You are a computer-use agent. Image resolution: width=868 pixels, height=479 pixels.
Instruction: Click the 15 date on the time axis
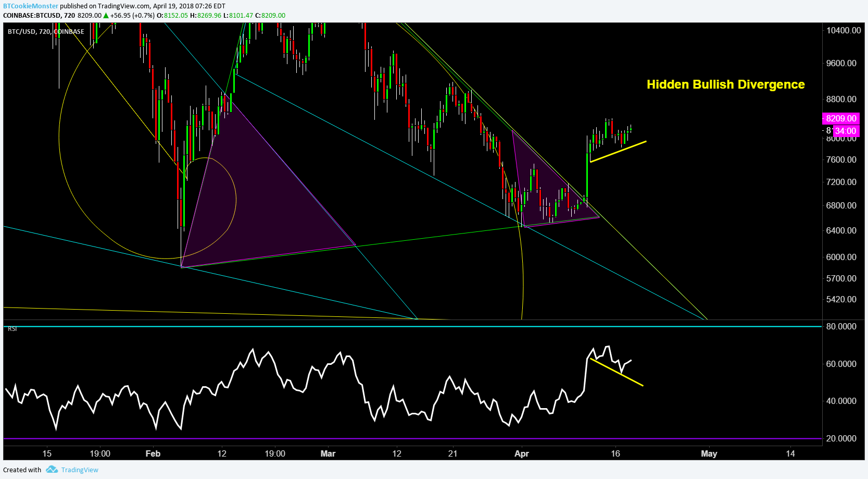coord(47,453)
